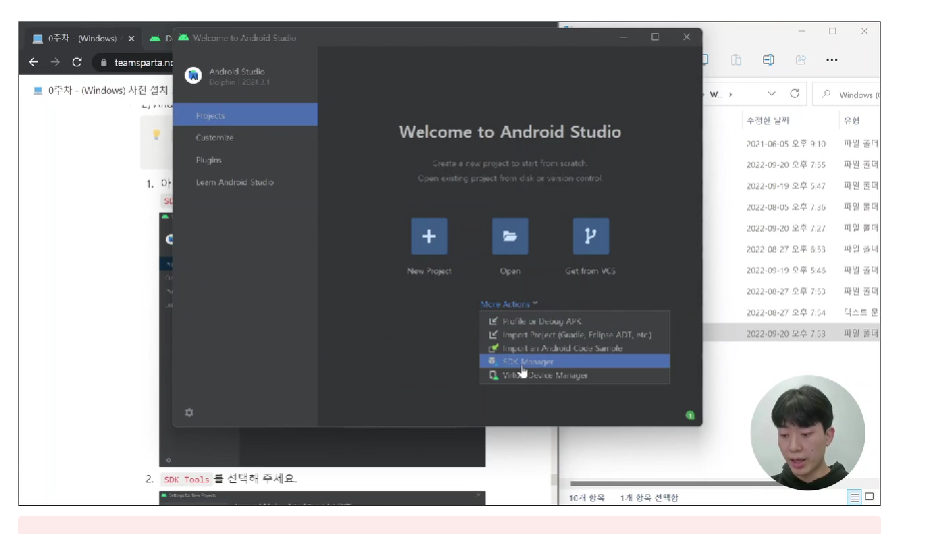Click the padlock icon in the address bar
Image resolution: width=935 pixels, height=534 pixels.
pyautogui.click(x=104, y=63)
